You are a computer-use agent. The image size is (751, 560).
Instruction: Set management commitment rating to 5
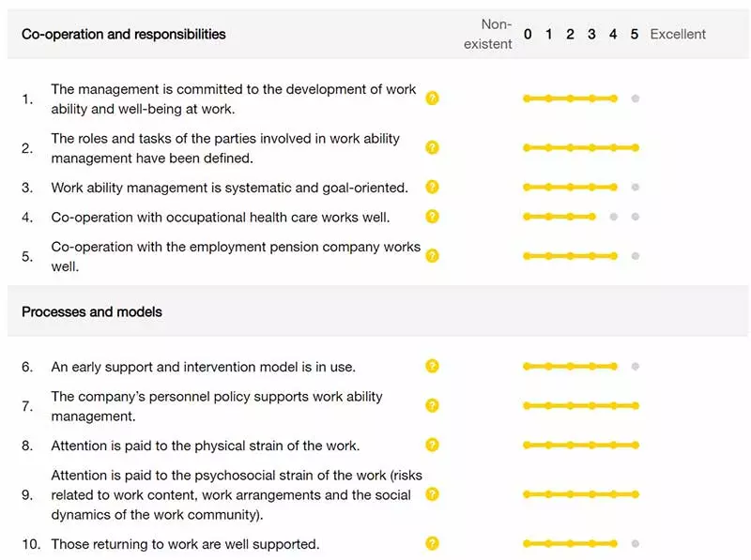point(636,98)
